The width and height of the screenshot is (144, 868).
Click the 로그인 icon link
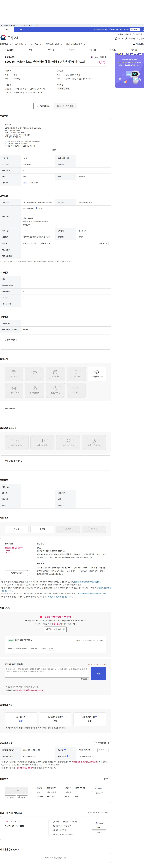tap(119, 39)
